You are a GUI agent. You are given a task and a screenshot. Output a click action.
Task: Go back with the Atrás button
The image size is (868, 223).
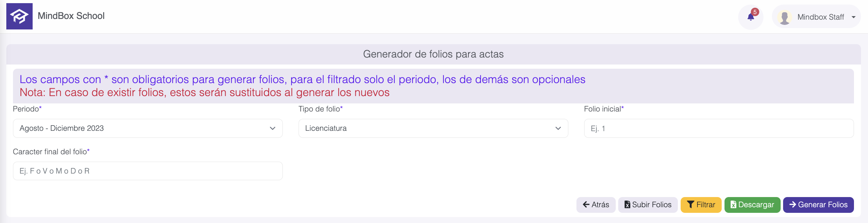coord(596,205)
